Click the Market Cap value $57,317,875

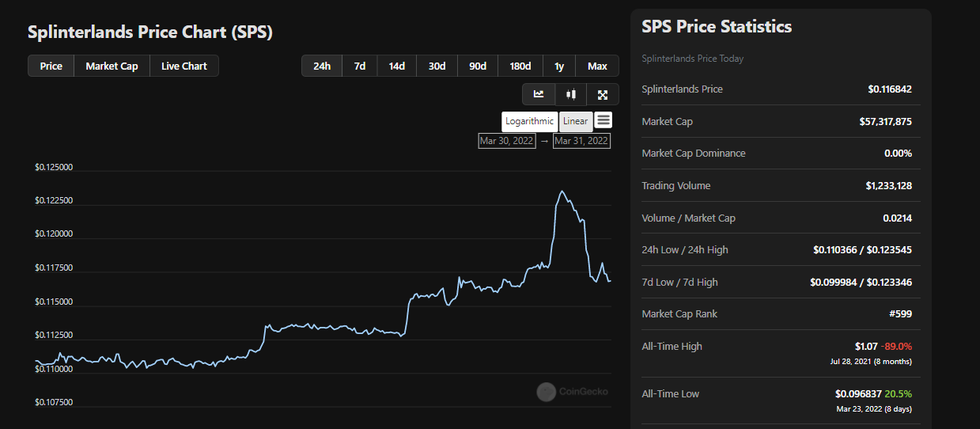click(x=885, y=122)
